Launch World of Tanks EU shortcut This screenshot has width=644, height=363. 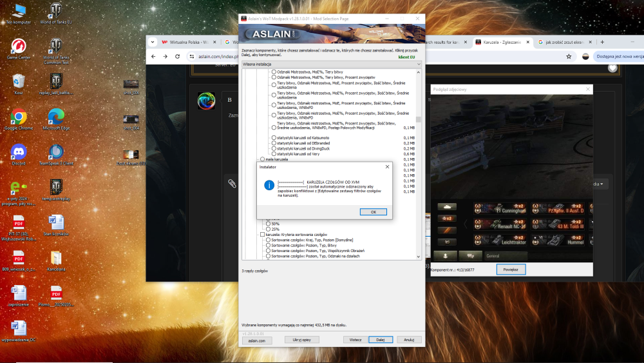tap(56, 14)
